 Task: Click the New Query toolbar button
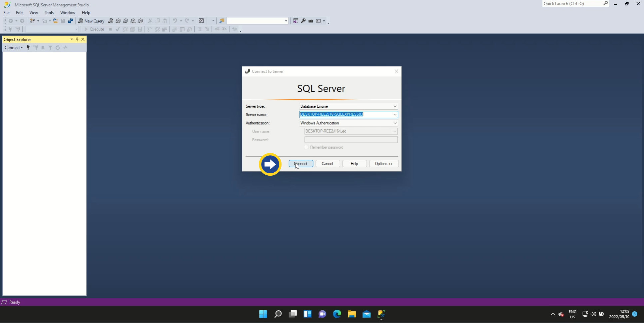pos(91,21)
